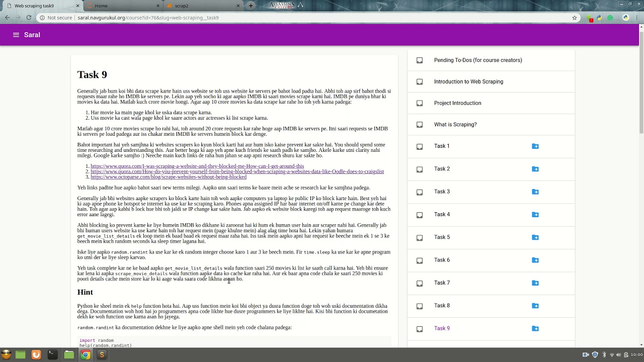The width and height of the screenshot is (644, 362).
Task: Open the system menu with sunglasses face icon
Action: click(6, 355)
